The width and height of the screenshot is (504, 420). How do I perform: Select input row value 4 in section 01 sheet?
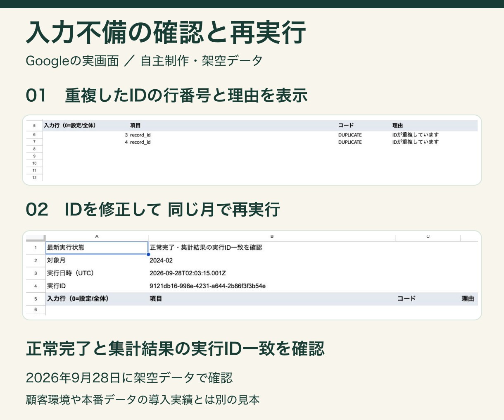coord(126,142)
